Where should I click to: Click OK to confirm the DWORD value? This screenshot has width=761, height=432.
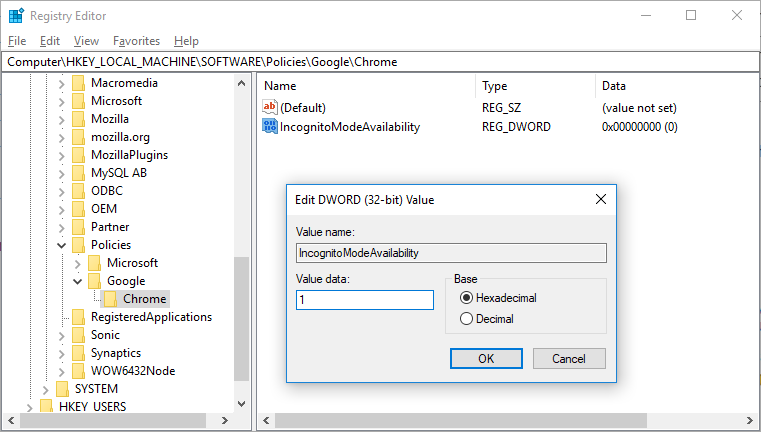[x=486, y=358]
